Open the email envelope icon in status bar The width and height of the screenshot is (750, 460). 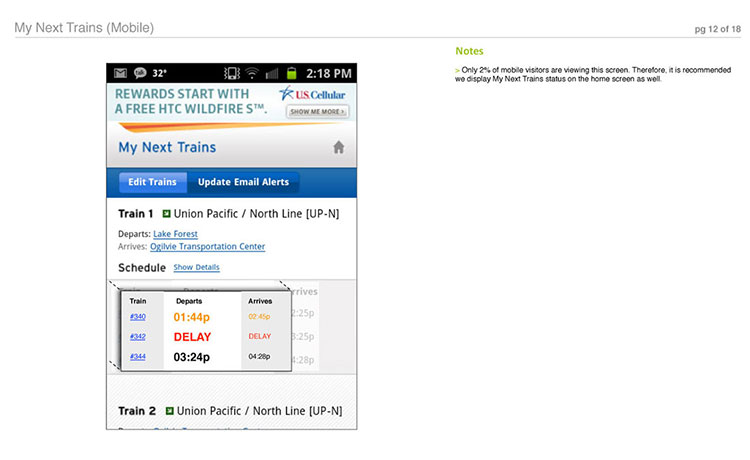(x=121, y=73)
